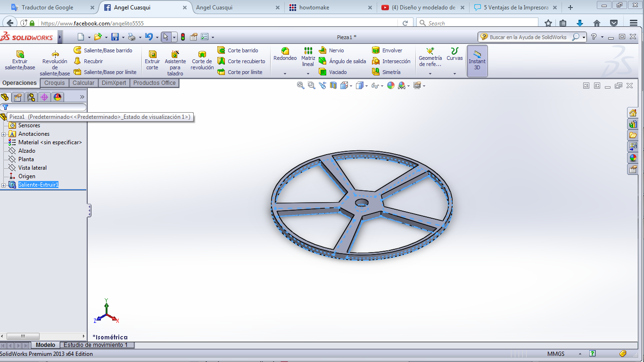Choose the Envolver wrap tool
Screen dimensions: 644x362
pos(387,50)
